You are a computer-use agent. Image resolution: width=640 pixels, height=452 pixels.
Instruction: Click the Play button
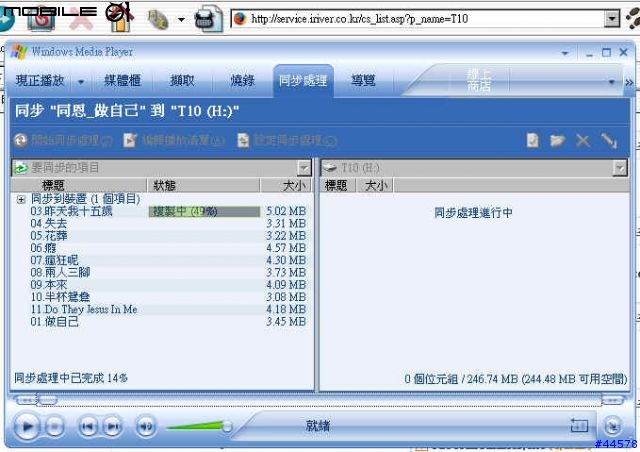click(x=27, y=426)
